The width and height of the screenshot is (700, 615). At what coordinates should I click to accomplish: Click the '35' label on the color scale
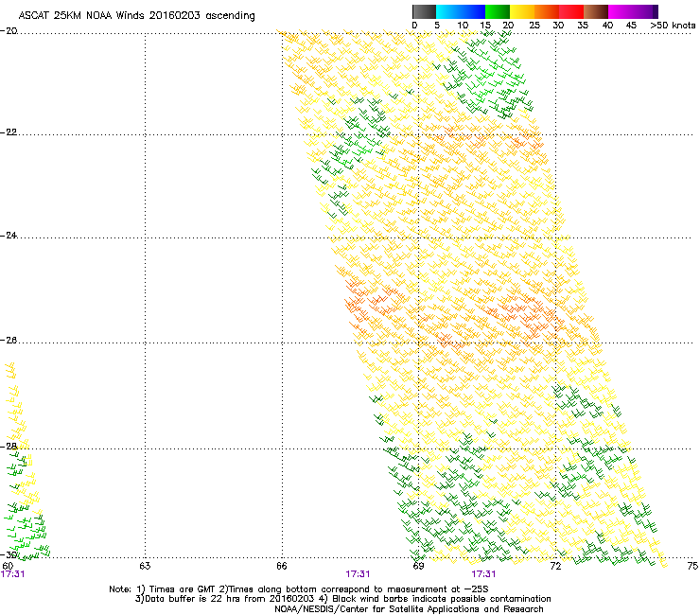click(583, 26)
